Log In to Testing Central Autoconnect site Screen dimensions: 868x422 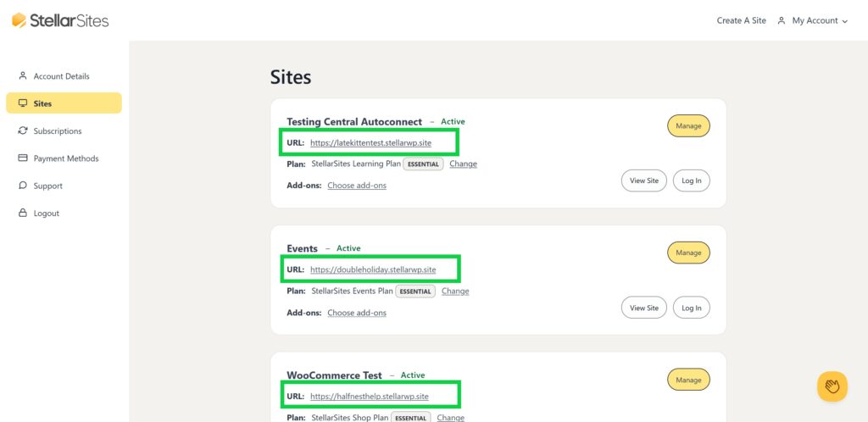(692, 180)
